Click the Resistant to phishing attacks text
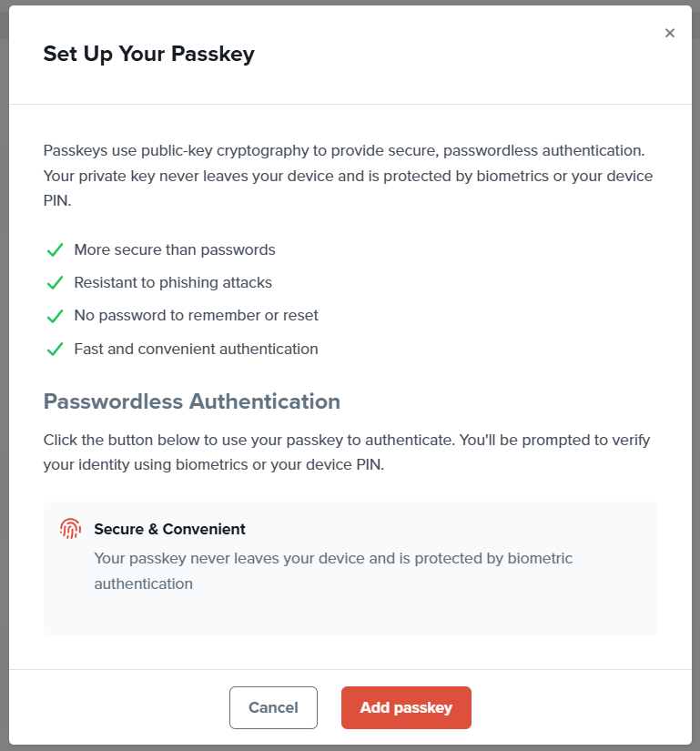This screenshot has width=700, height=751. 173,282
